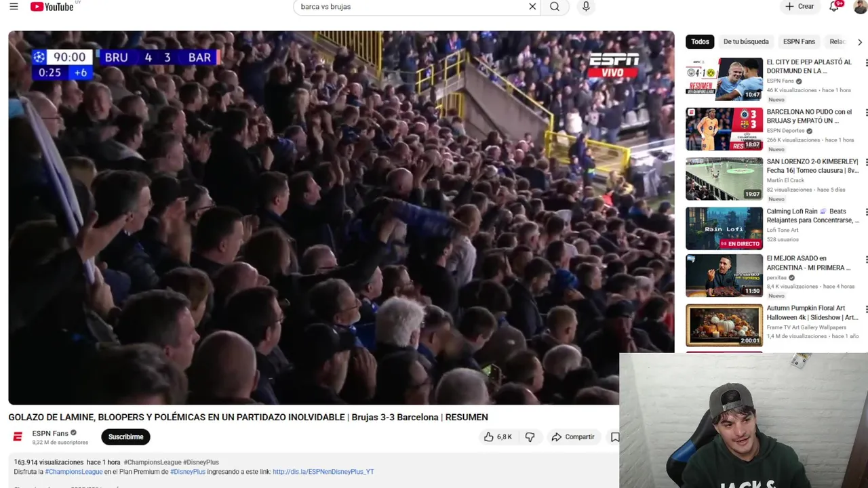Viewport: 868px width, 488px height.
Task: Filter by De tu búsqueda chip
Action: coord(746,42)
